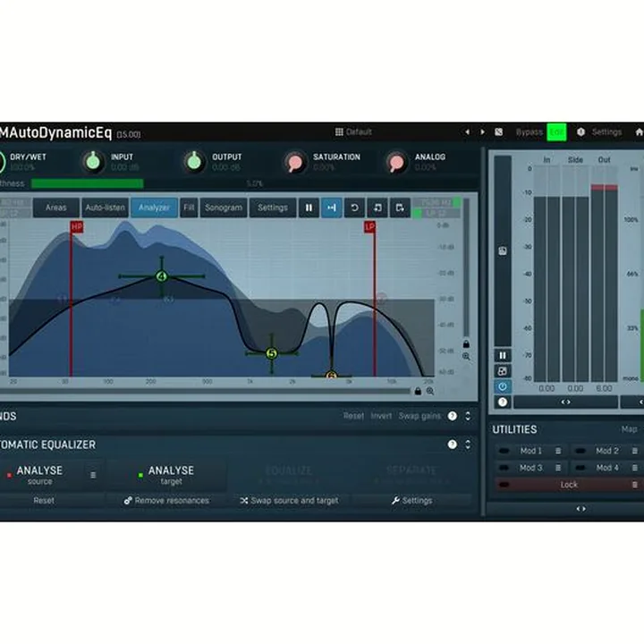Viewport: 644px width, 644px height.
Task: Click Invert in the Bands header
Action: 381,416
